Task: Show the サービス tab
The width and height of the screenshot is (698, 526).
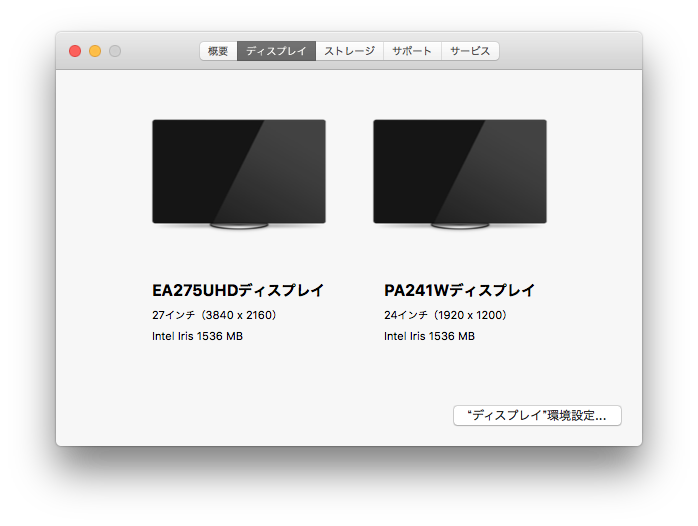Action: [470, 51]
